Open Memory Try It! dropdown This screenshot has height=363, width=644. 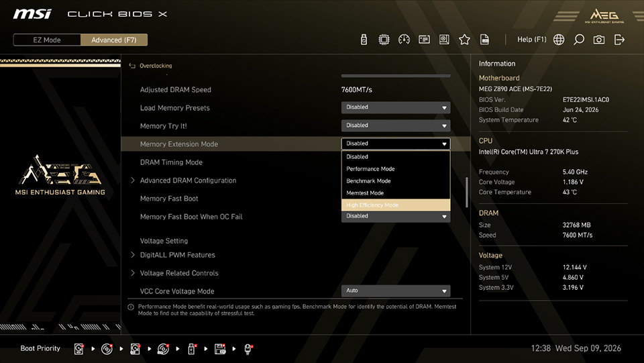coord(396,125)
